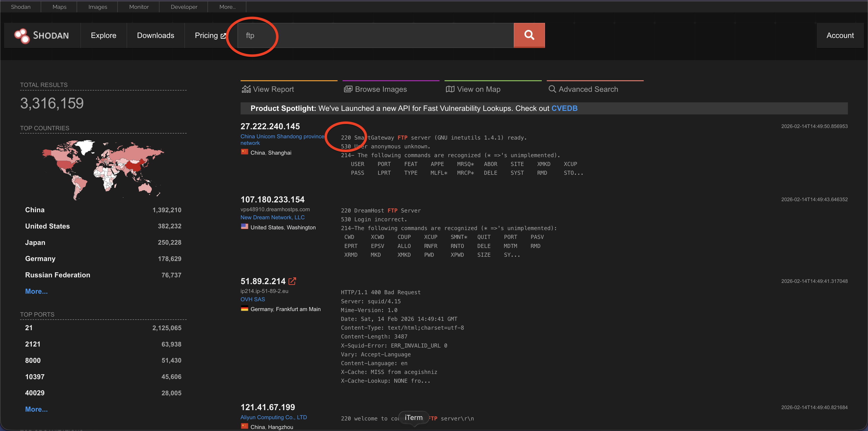This screenshot has height=431, width=868.
Task: Open external link icon beside 51.89.2.214
Action: pyautogui.click(x=292, y=281)
